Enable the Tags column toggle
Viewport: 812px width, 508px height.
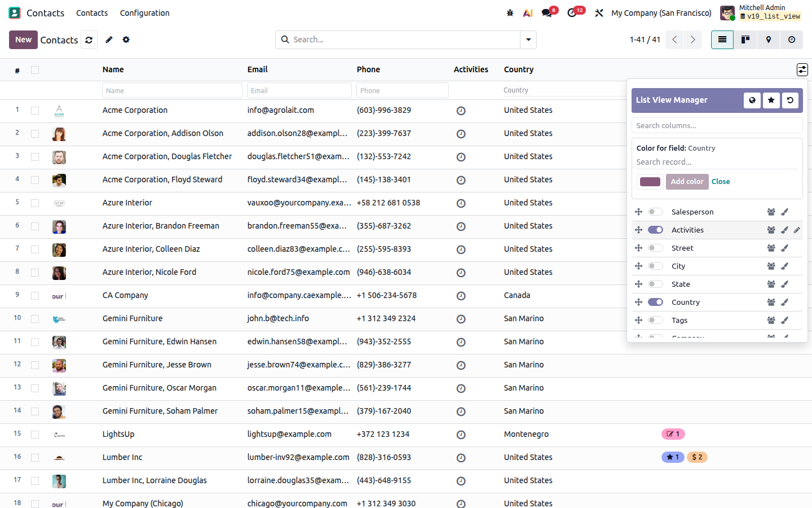click(x=655, y=320)
